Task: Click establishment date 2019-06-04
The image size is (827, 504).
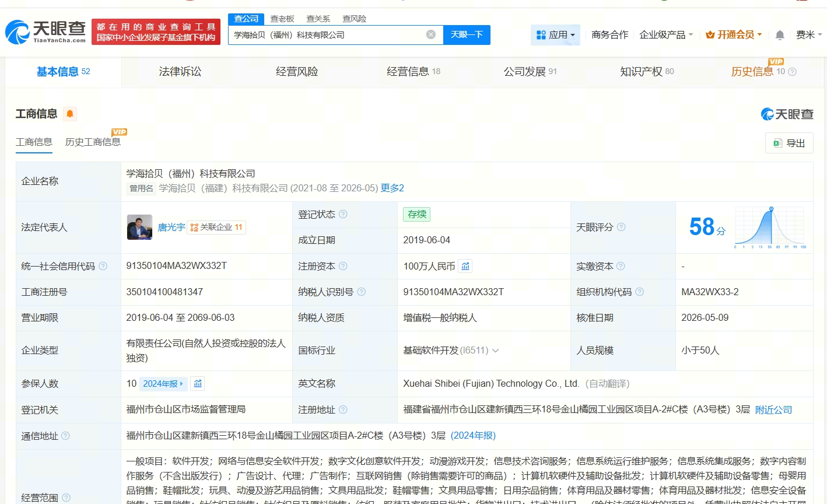Action: 426,240
